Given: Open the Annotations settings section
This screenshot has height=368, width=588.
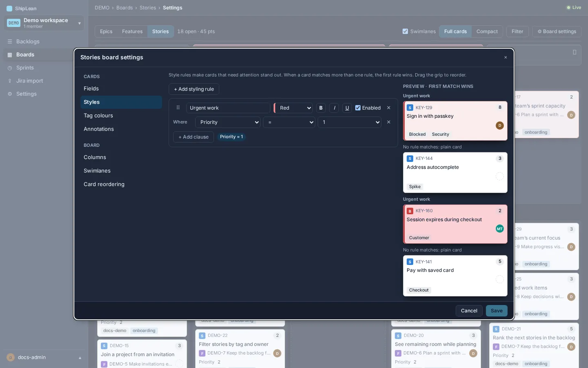Looking at the screenshot, I should pos(121,129).
